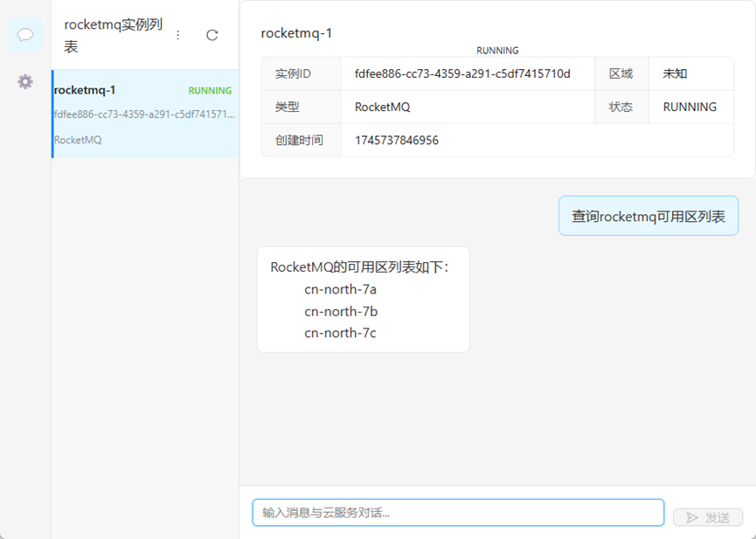Refresh the rocketmq instance list

pos(212,35)
